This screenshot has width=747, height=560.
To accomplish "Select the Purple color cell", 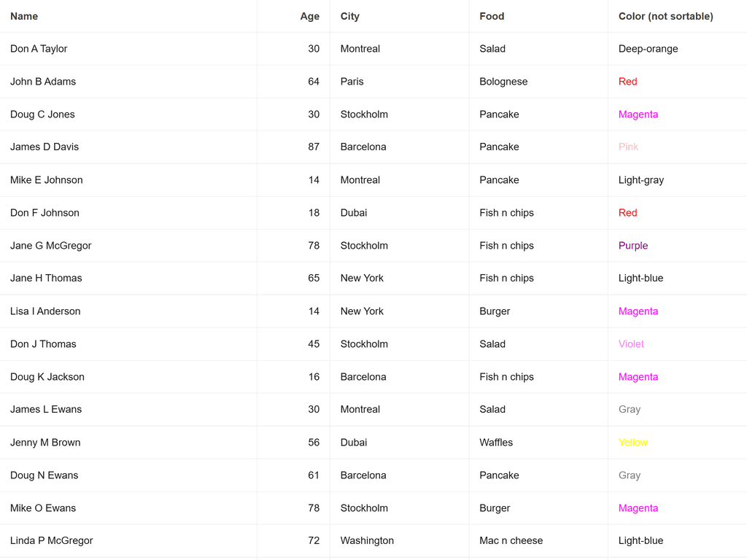I will (x=633, y=246).
